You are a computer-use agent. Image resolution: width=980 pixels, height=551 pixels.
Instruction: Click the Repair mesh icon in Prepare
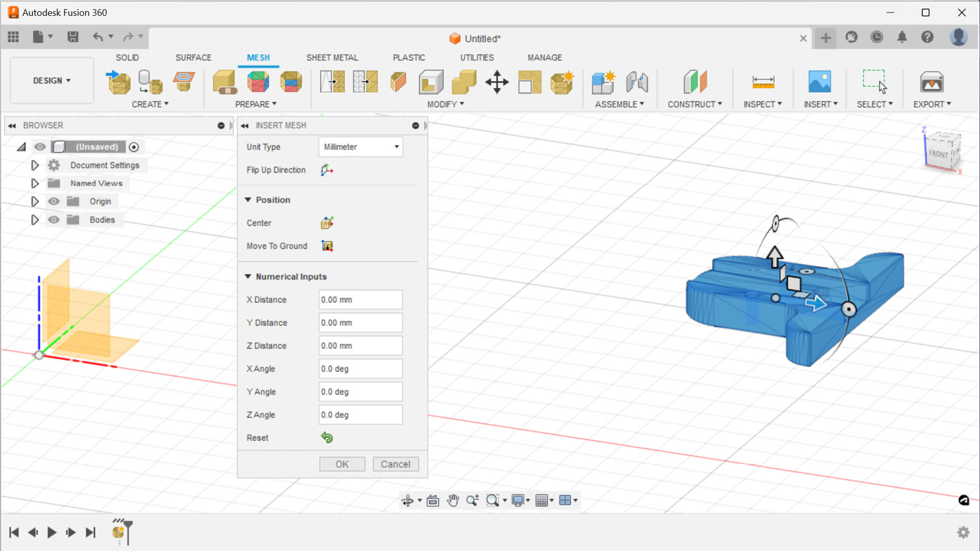pyautogui.click(x=225, y=82)
